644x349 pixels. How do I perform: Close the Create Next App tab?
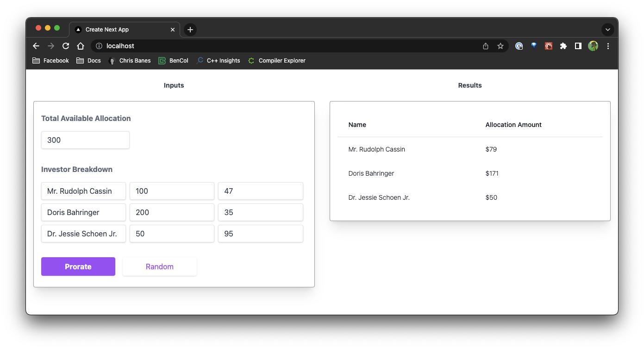[173, 30]
